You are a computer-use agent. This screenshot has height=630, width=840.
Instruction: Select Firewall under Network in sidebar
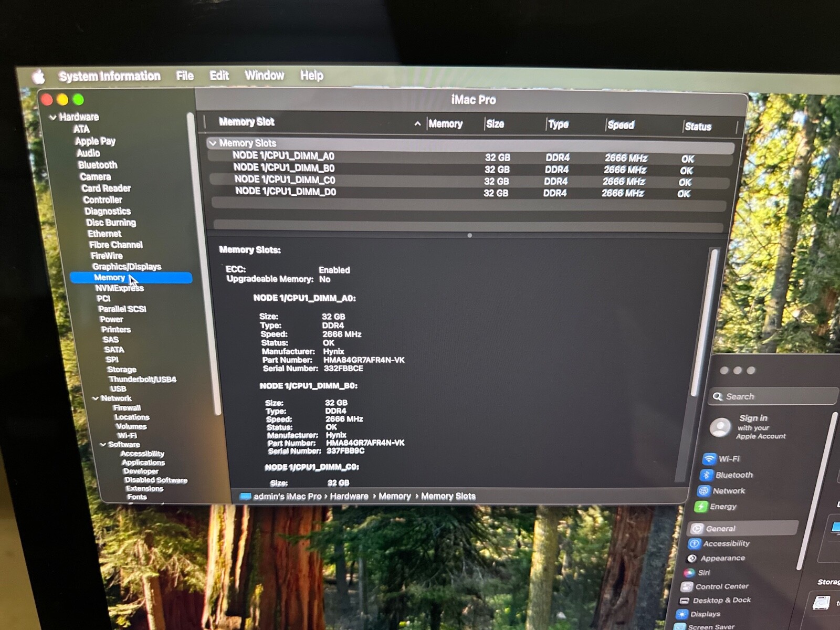[x=127, y=408]
